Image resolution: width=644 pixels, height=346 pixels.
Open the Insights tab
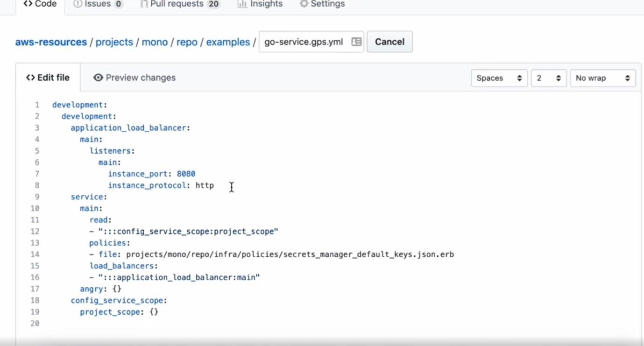tap(266, 4)
